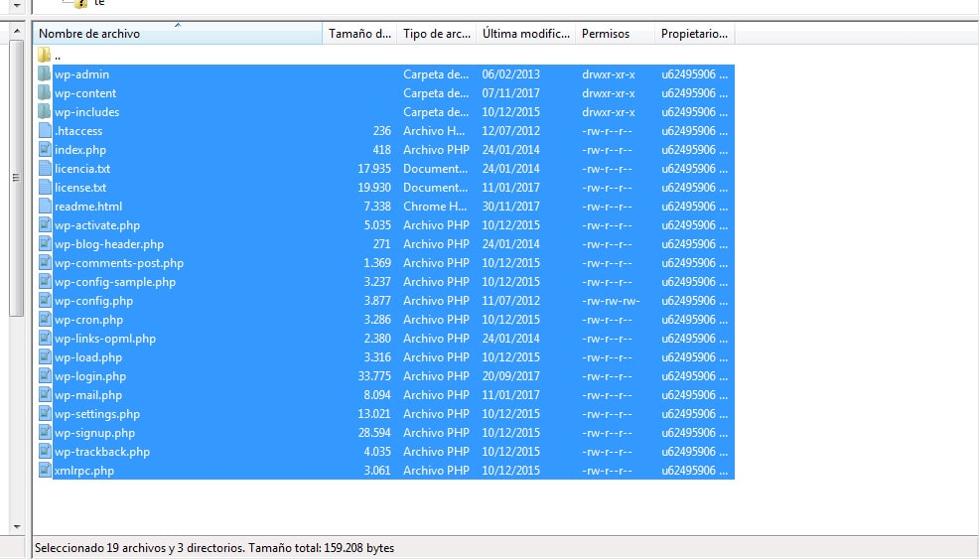This screenshot has width=980, height=560.
Task: Click the wp-content folder icon
Action: (45, 93)
